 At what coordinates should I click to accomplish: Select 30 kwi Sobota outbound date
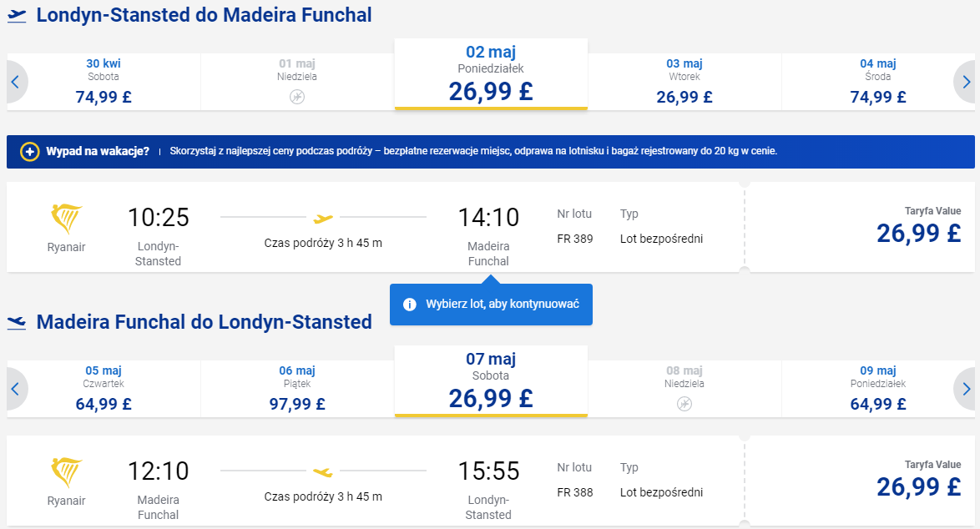pos(104,82)
